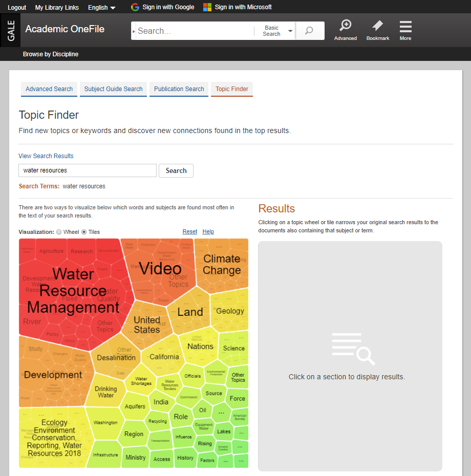The height and width of the screenshot is (476, 471).
Task: Pick the Force tile
Action: pos(238,399)
